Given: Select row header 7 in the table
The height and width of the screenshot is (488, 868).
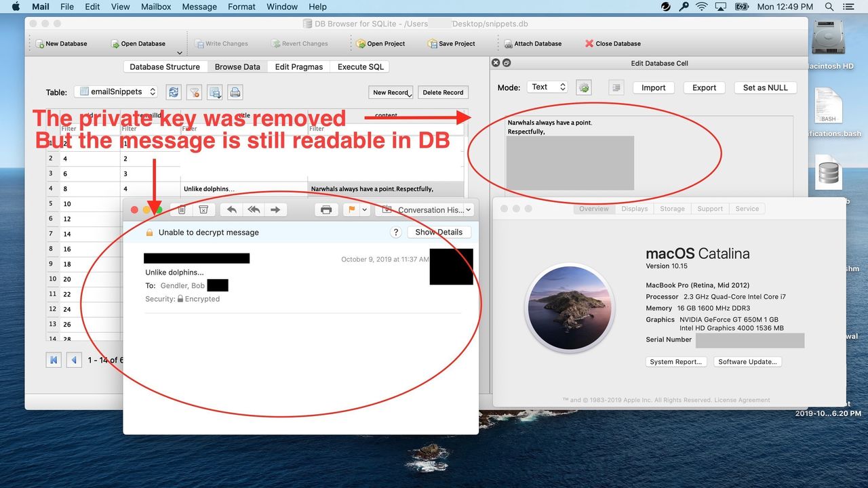Looking at the screenshot, I should click(x=51, y=233).
